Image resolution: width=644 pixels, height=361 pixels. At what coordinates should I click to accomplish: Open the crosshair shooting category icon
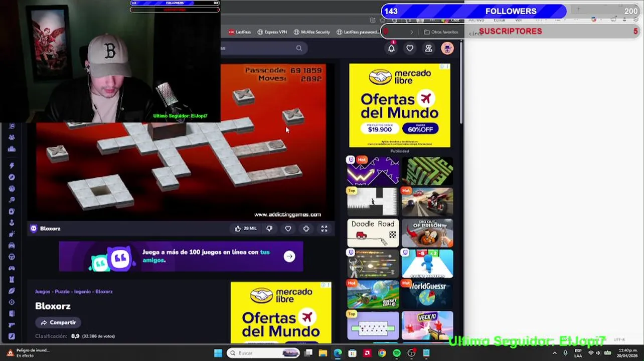pyautogui.click(x=12, y=302)
